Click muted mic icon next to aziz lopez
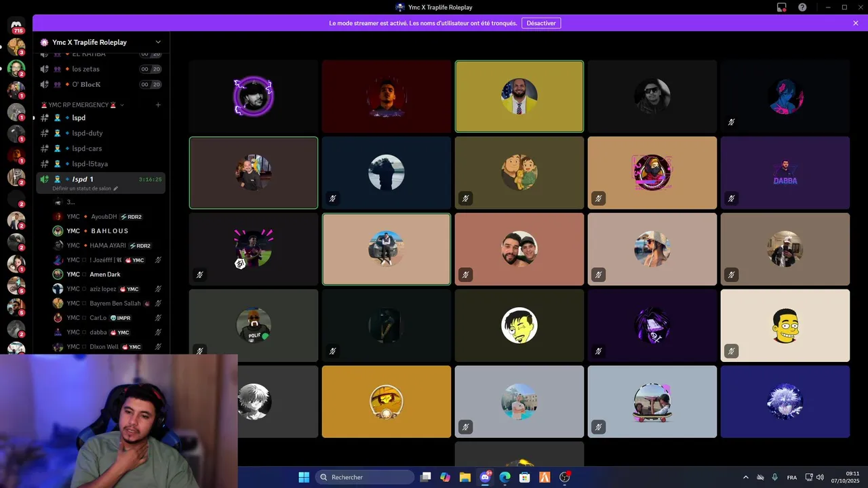Screen dimensions: 868x488 158,289
